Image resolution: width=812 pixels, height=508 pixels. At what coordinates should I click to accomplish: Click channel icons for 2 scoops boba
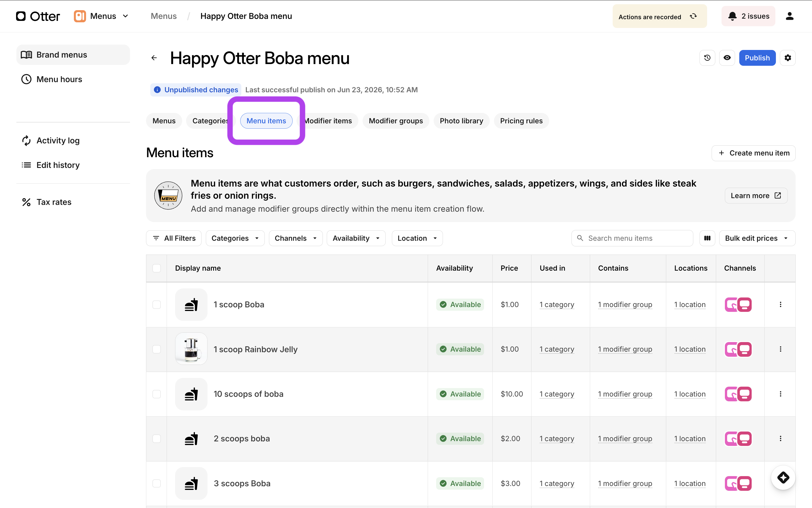[738, 439]
